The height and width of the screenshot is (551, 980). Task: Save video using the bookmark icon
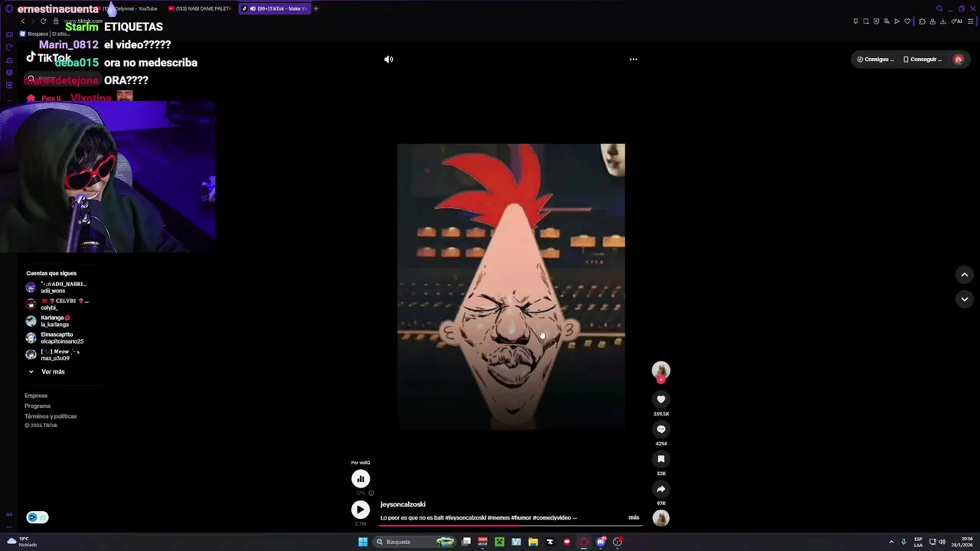click(661, 459)
